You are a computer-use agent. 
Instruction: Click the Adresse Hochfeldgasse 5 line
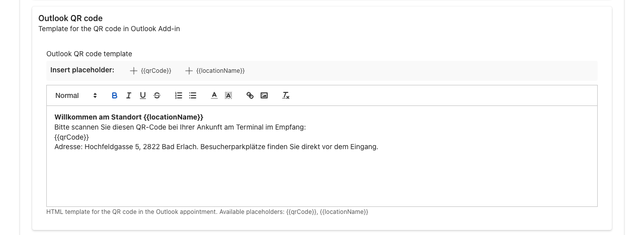coord(216,147)
